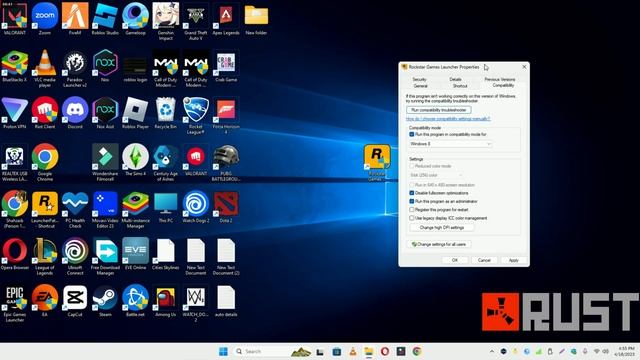Select the Opera Browser desktop icon
This screenshot has width=640, height=360.
[15, 253]
